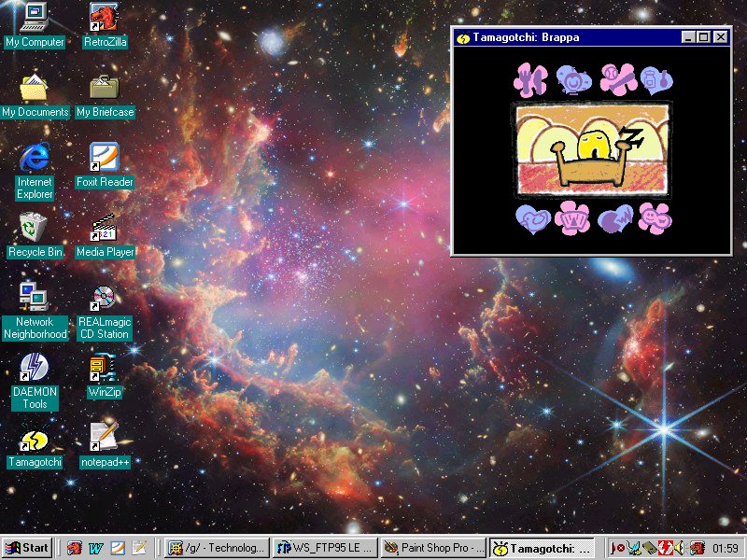
Task: Select the My Documents folder icon
Action: point(35,96)
